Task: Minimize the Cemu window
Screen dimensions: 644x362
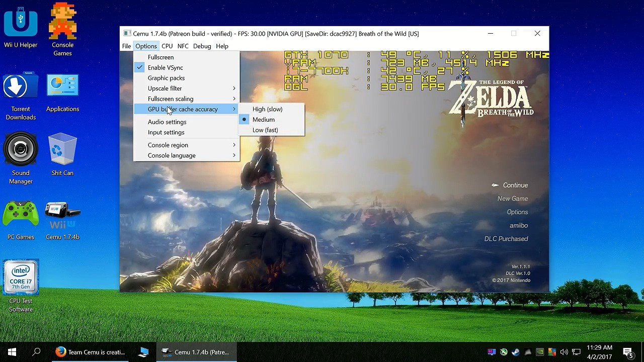Action: tap(491, 34)
